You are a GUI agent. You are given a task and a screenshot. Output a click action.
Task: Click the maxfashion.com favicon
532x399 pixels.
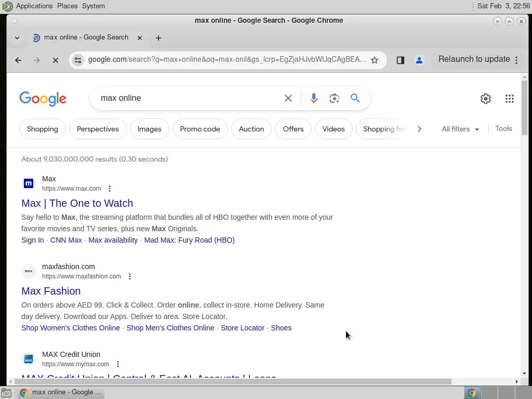29,271
